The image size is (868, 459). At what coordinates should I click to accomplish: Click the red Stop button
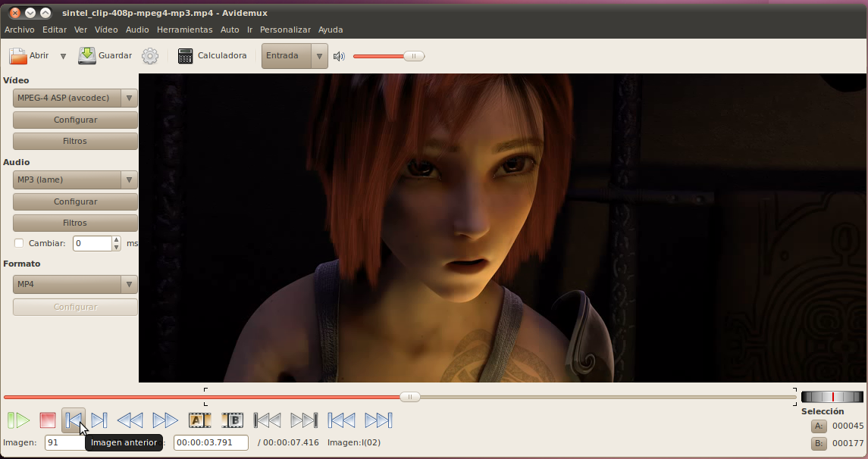[x=48, y=420]
